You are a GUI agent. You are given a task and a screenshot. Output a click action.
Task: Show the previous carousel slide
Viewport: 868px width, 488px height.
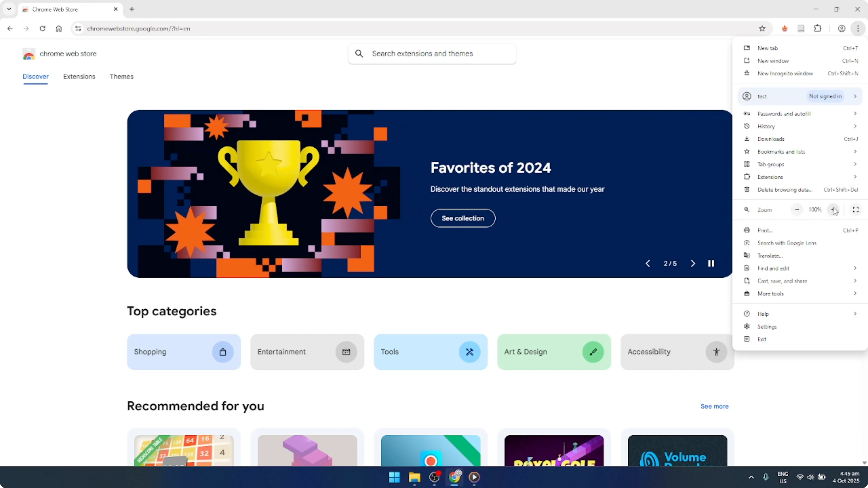pyautogui.click(x=648, y=263)
